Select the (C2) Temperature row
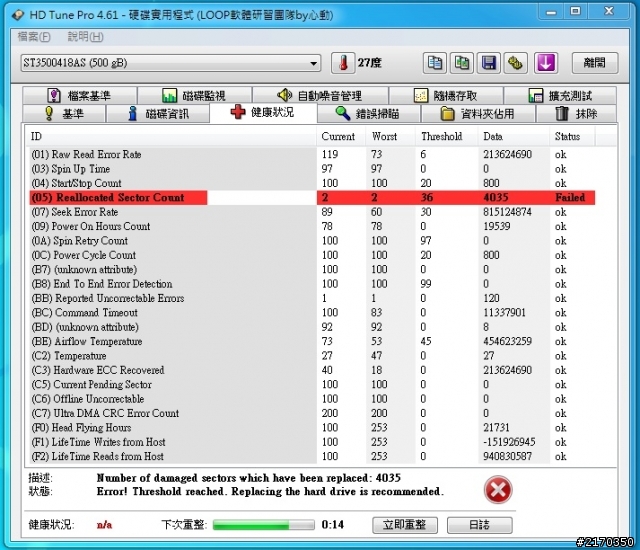Viewport: 640px width, 550px height. click(x=312, y=356)
